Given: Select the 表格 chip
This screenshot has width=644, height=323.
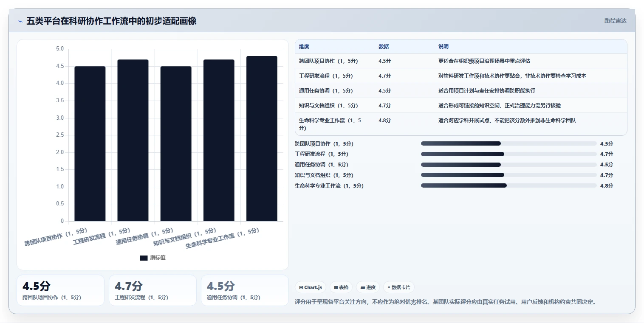Looking at the screenshot, I should pos(341,287).
